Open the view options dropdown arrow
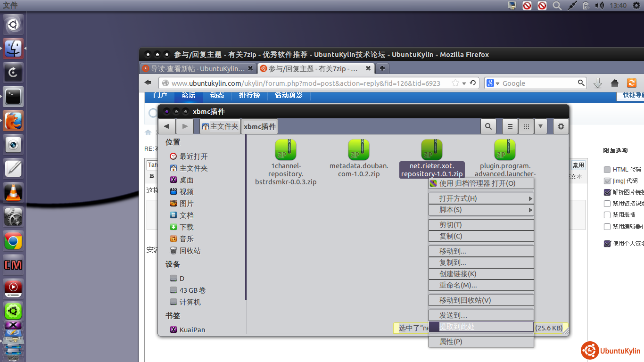This screenshot has width=644, height=362. [540, 126]
